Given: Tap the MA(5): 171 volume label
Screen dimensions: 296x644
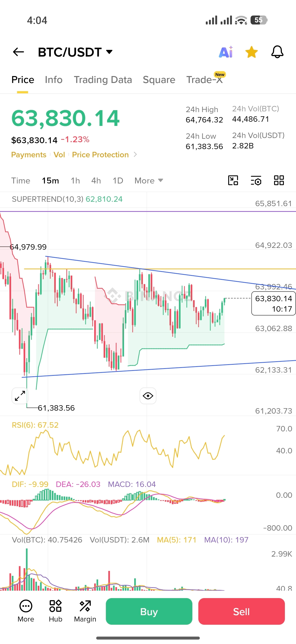Looking at the screenshot, I should tap(177, 540).
